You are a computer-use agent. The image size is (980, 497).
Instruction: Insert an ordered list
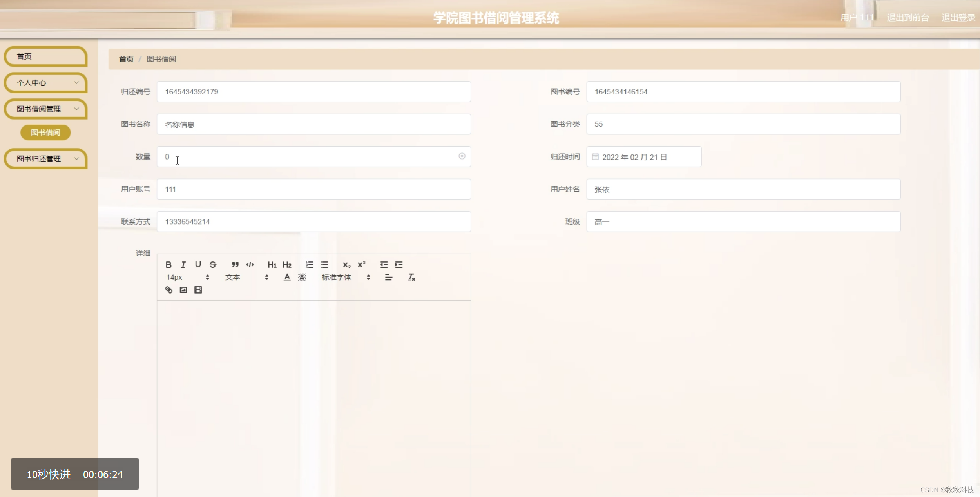pyautogui.click(x=310, y=265)
